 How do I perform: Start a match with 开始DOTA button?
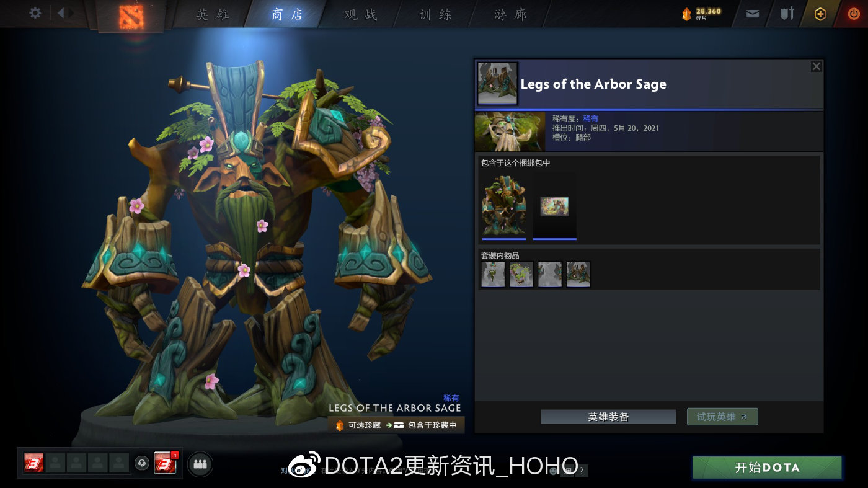767,468
